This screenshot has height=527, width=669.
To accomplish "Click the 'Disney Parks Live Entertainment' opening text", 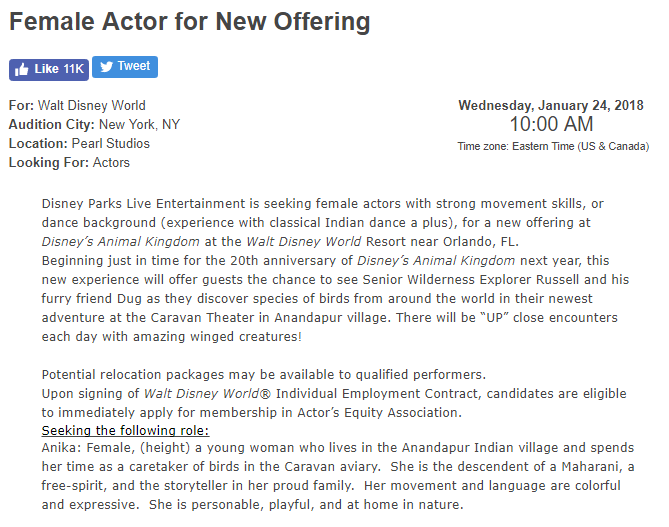I will click(x=137, y=203).
